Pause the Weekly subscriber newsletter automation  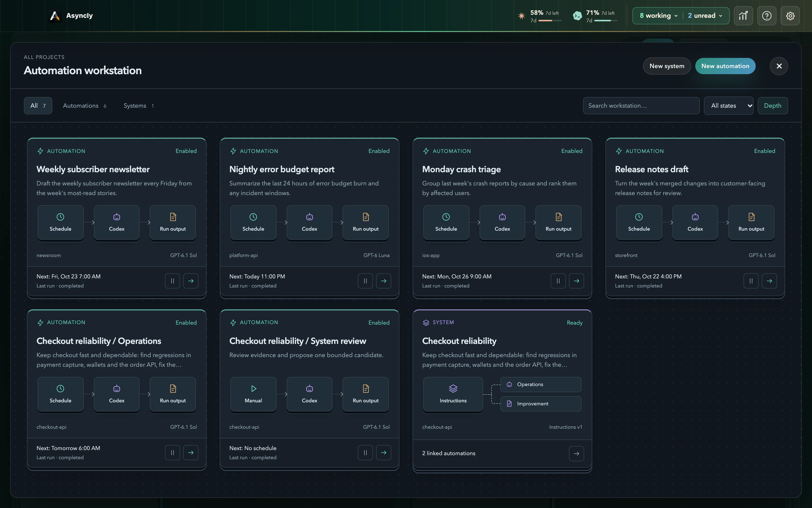[x=173, y=281]
